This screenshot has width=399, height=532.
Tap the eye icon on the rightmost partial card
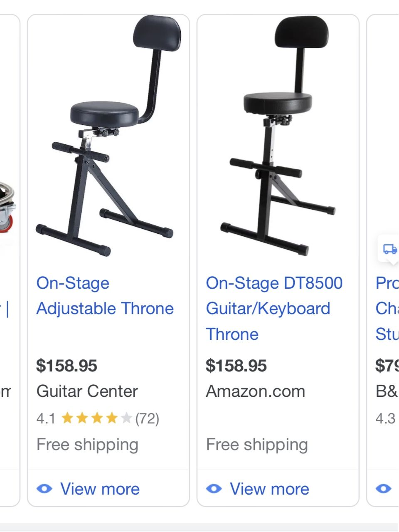point(383,489)
